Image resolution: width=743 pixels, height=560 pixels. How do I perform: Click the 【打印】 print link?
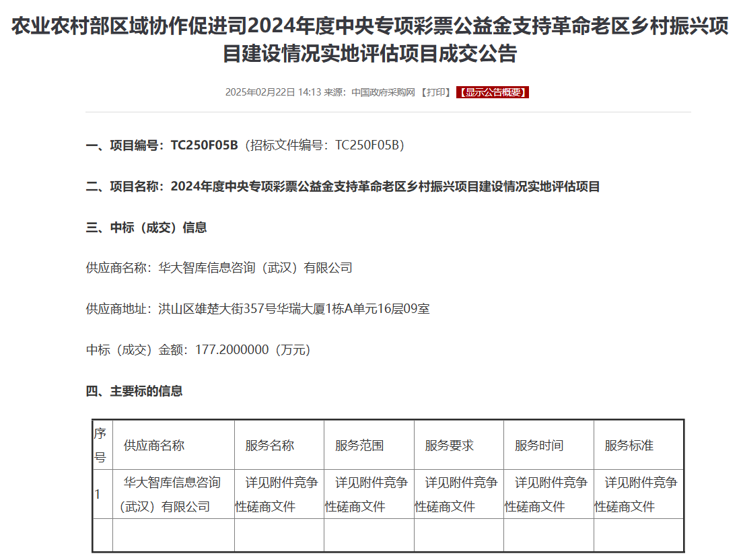pyautogui.click(x=436, y=92)
